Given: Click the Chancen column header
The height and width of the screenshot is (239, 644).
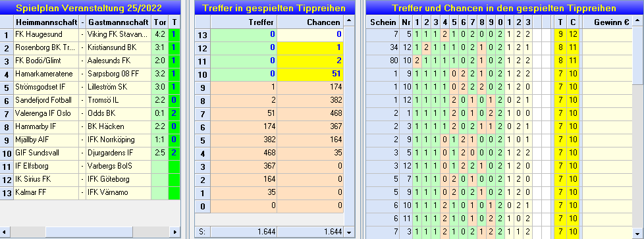Looking at the screenshot, I should pos(310,22).
